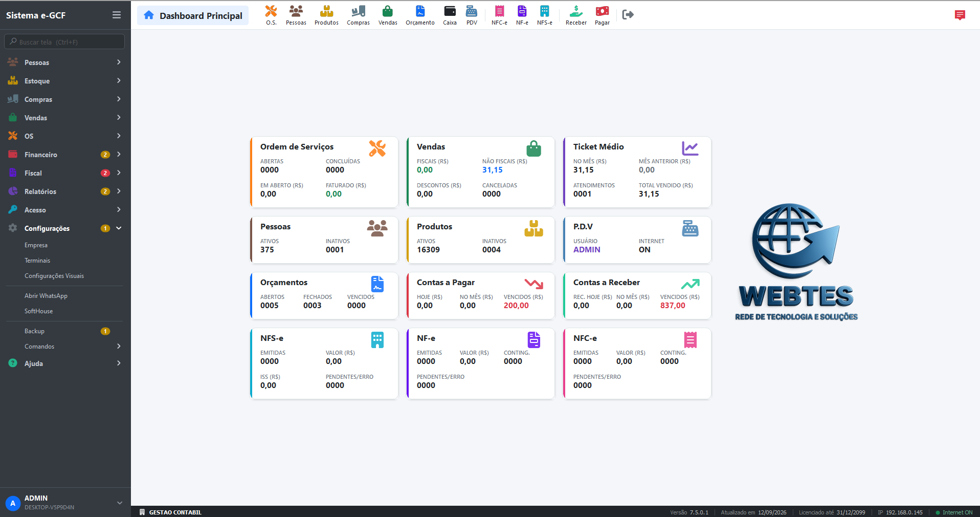Open the Backup menu item

(x=65, y=331)
